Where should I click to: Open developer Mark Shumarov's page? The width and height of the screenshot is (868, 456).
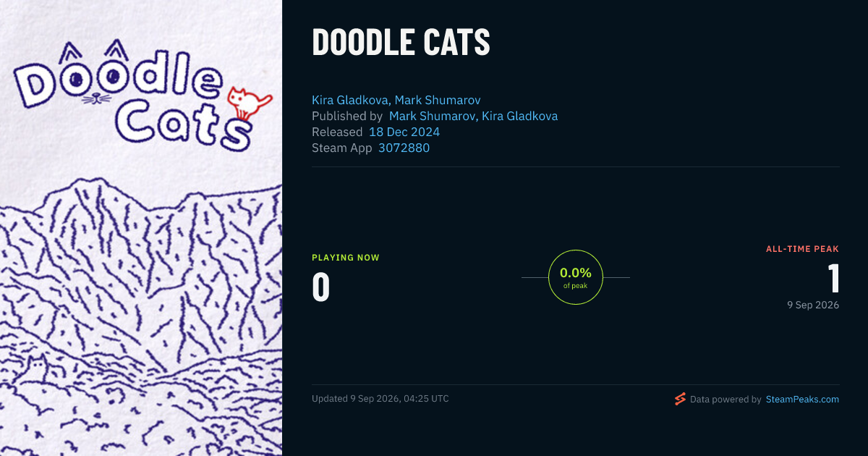(438, 100)
